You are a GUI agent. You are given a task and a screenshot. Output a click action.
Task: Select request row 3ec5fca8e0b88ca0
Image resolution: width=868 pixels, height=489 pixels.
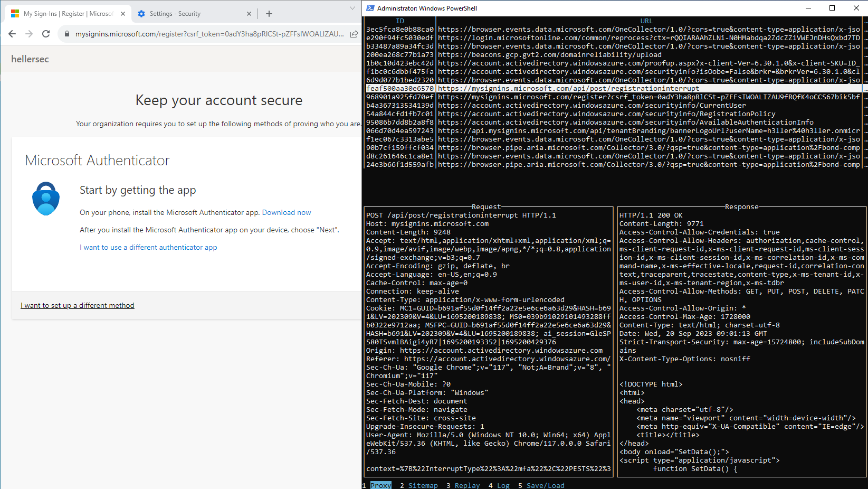pos(614,30)
